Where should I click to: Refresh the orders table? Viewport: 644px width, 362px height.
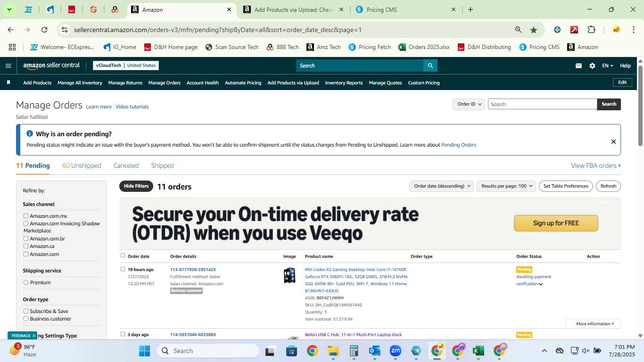(608, 186)
